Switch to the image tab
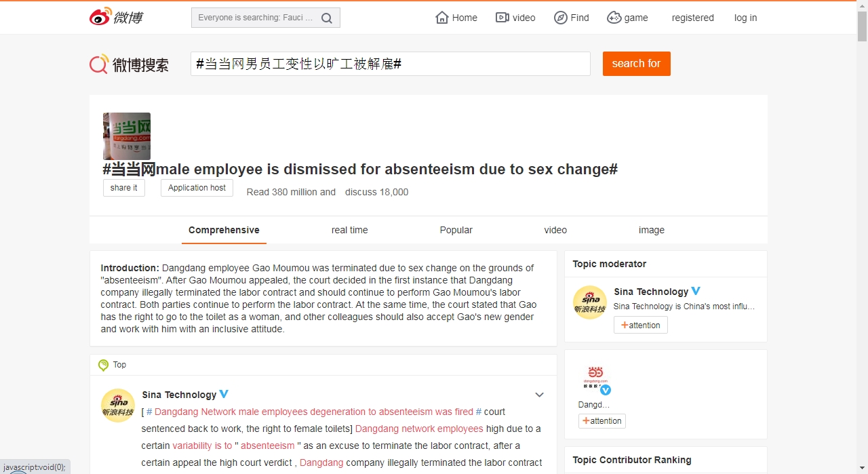868x474 pixels. tap(652, 230)
